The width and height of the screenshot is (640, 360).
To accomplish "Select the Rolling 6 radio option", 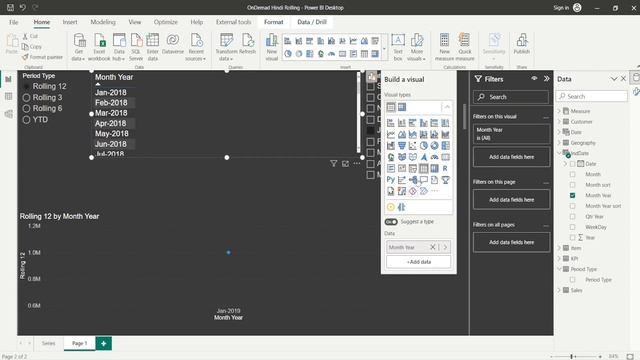I will [x=27, y=109].
